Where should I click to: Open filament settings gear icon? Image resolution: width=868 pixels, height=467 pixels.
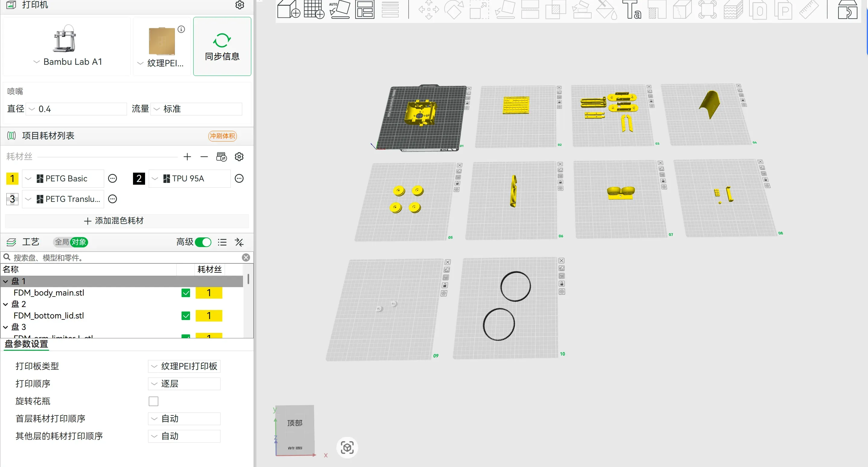[x=239, y=157]
